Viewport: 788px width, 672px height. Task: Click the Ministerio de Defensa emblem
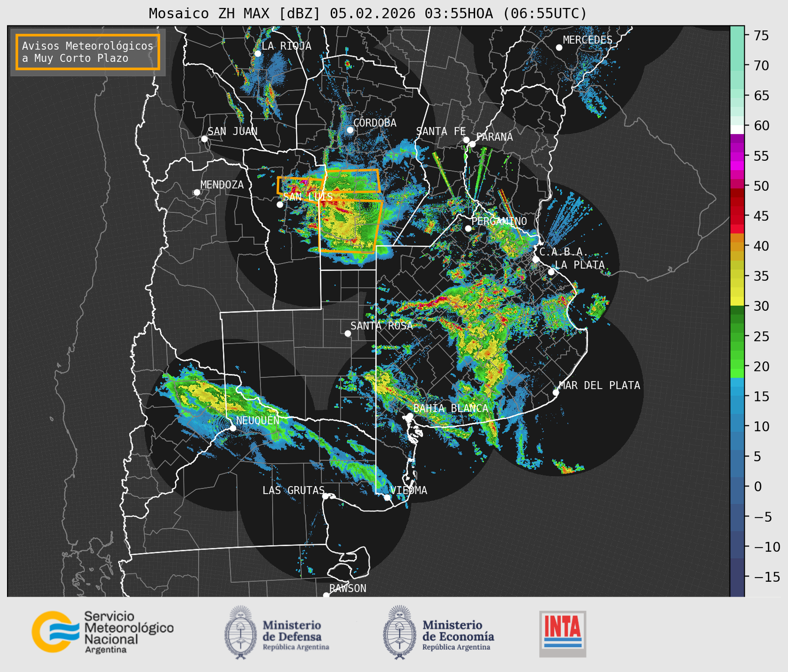tap(241, 632)
